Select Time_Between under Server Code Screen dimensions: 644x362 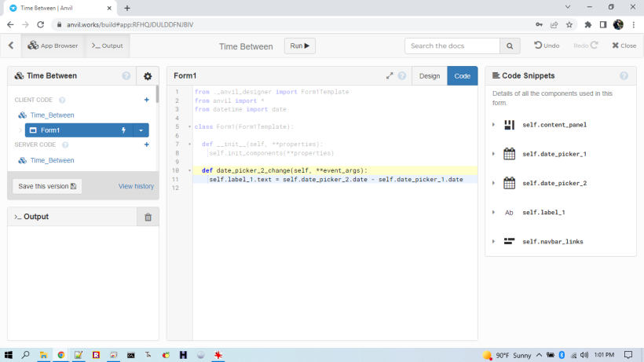[x=52, y=160]
